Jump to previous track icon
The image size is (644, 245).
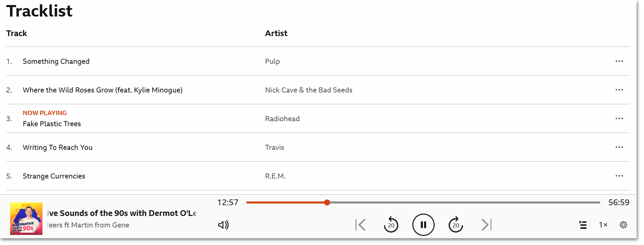coord(360,225)
